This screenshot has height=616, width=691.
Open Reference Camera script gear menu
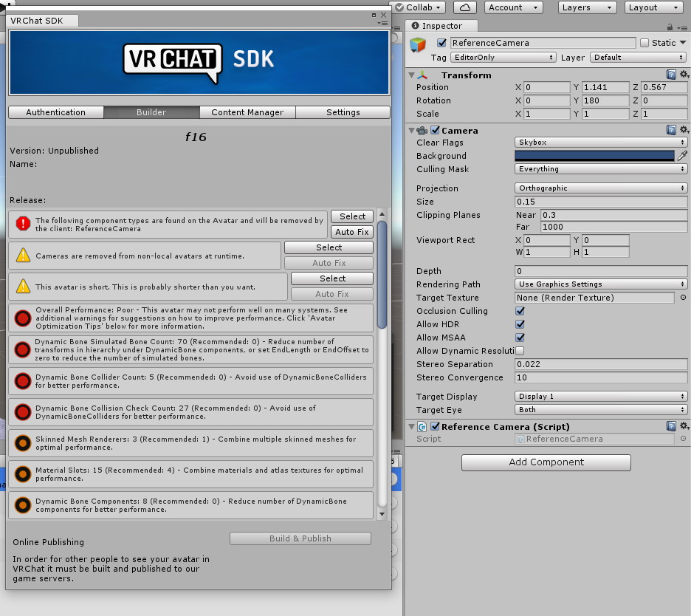tap(684, 426)
